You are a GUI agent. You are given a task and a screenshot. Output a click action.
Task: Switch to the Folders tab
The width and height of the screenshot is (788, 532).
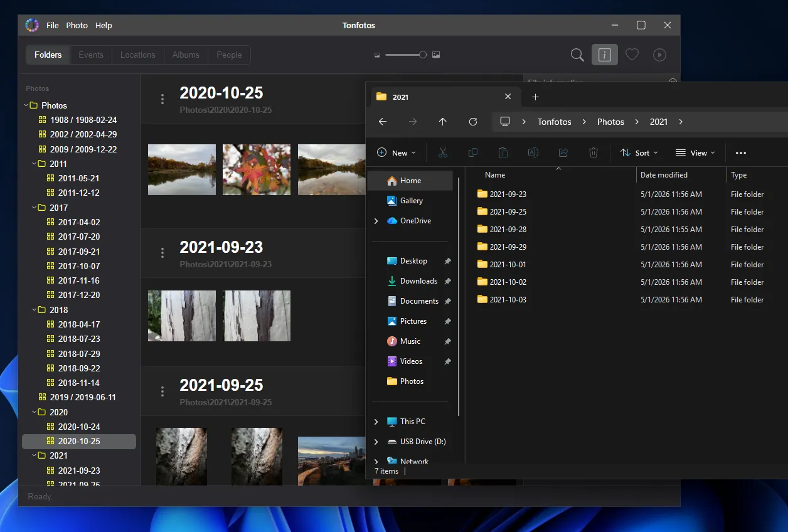(48, 55)
